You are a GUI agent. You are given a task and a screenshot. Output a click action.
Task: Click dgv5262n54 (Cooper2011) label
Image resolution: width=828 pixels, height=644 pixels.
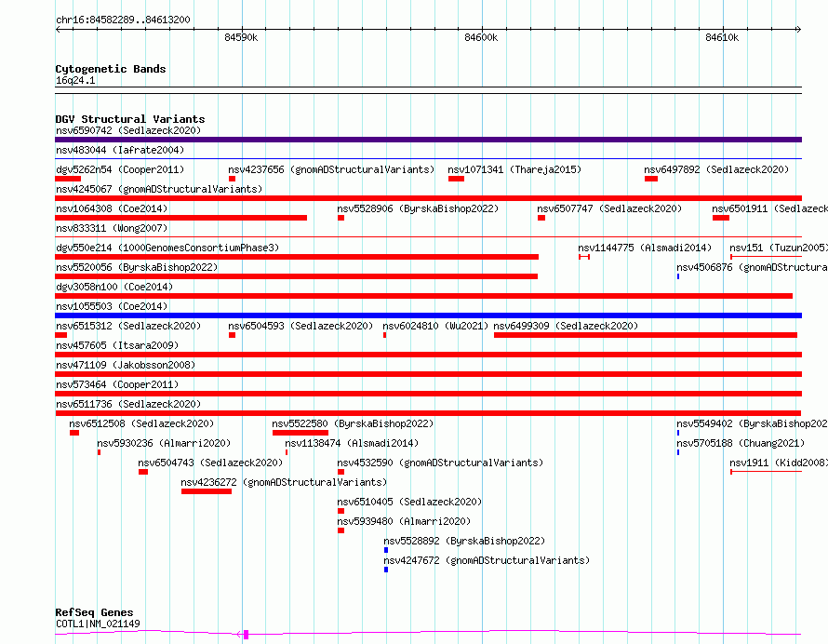[120, 169]
